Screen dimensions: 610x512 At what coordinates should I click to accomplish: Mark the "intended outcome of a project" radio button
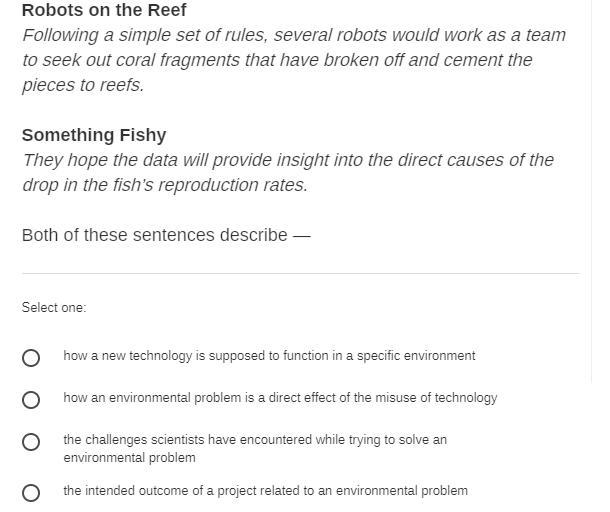point(31,493)
